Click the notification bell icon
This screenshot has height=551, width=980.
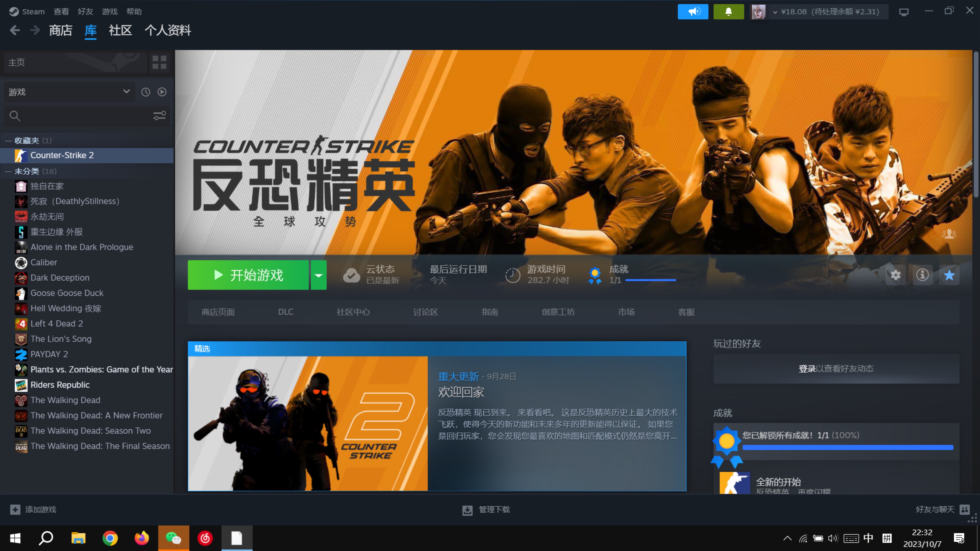click(728, 11)
